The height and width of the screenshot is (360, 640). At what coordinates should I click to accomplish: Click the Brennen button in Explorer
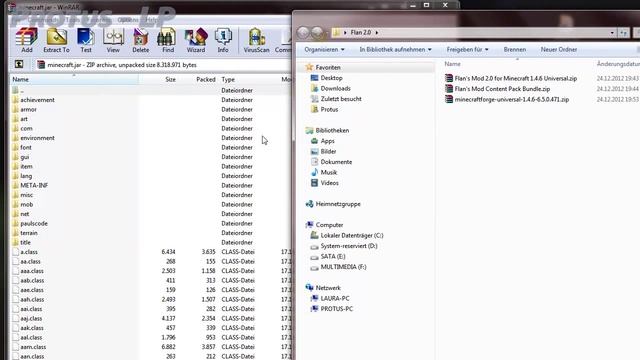(515, 49)
